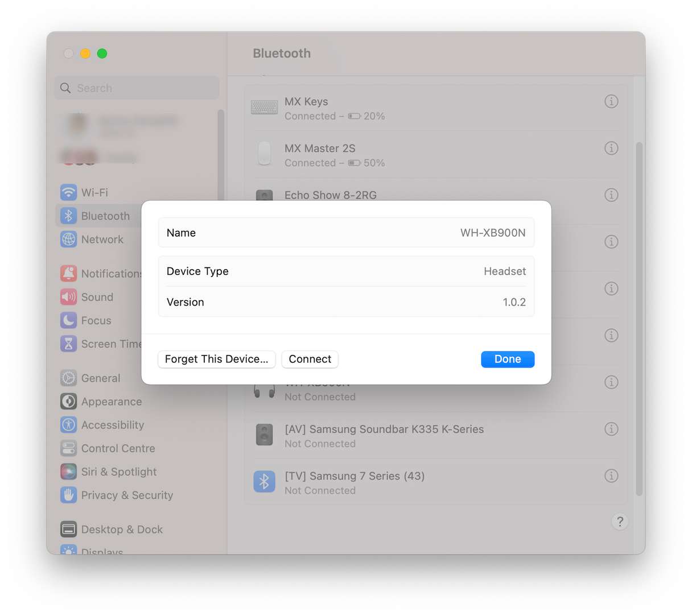Open Control Centre settings in sidebar
Screen dimensions: 692x616
pos(108,448)
